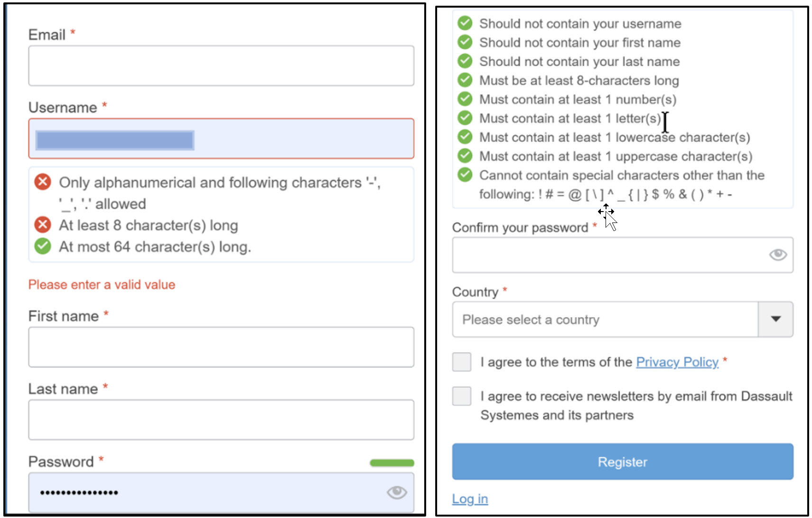812x518 pixels.
Task: Open the Privacy Policy link
Action: pyautogui.click(x=677, y=362)
